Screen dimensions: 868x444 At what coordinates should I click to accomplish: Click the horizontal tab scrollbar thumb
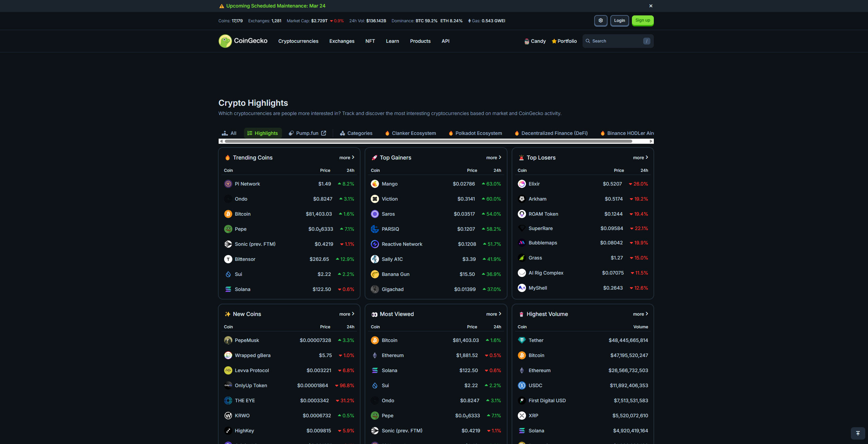pos(428,141)
